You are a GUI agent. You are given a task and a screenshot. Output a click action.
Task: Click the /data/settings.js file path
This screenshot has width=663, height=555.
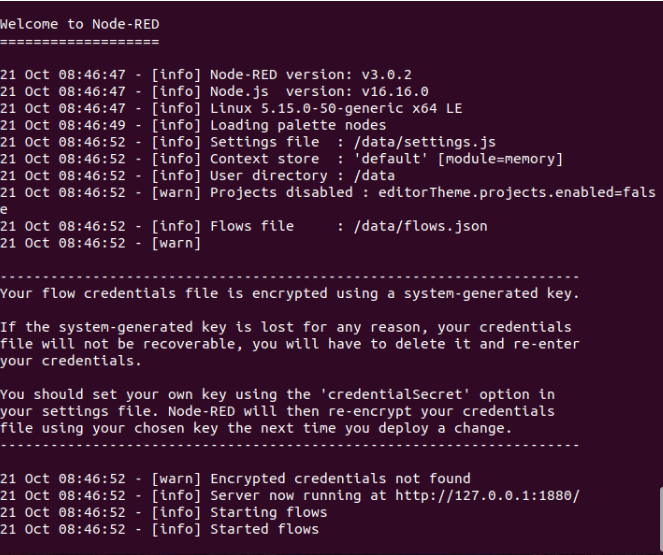[425, 142]
